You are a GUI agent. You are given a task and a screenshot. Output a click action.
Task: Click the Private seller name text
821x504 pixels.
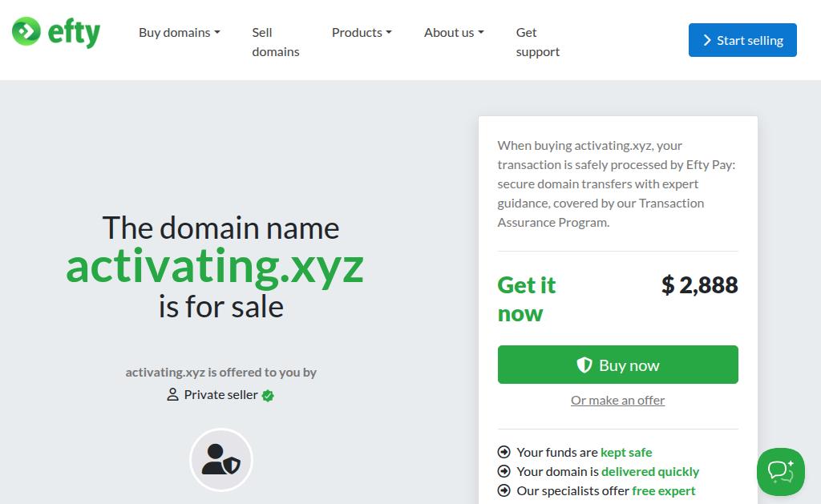click(x=221, y=394)
